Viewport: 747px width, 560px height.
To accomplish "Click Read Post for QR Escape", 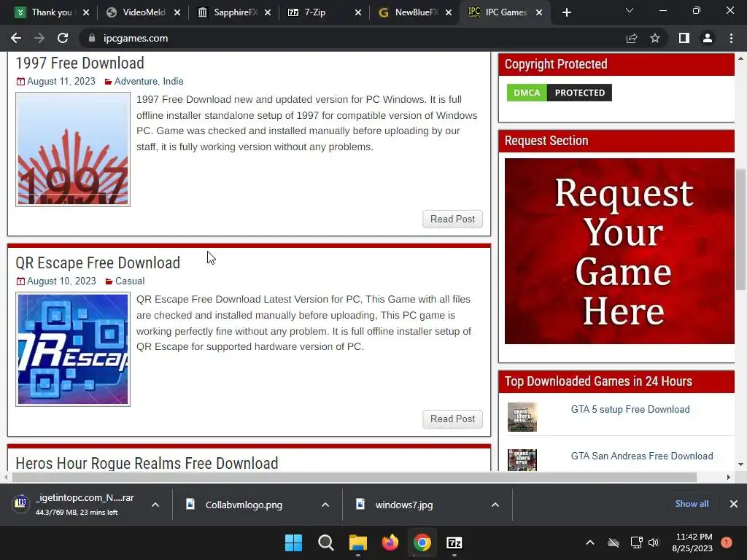I will (452, 419).
